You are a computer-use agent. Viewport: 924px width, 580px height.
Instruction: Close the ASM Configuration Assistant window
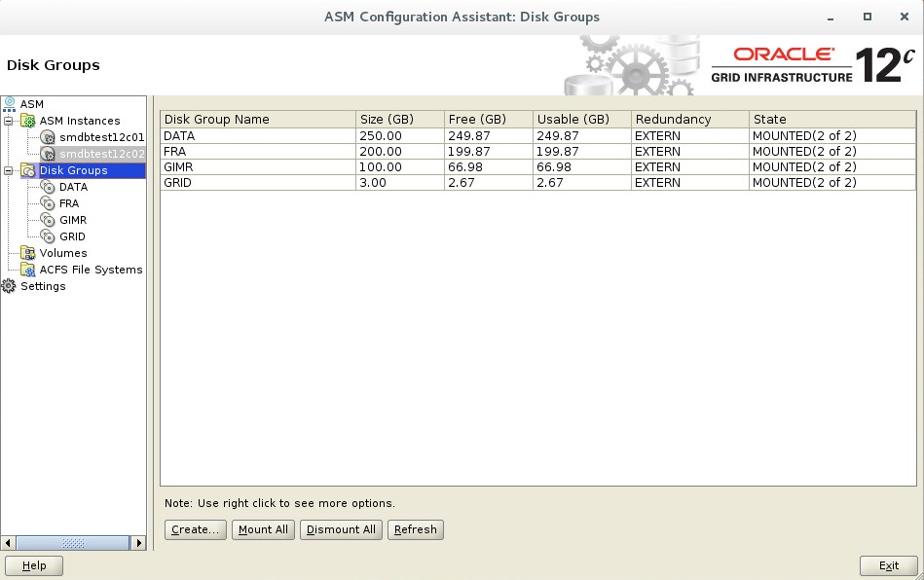point(905,17)
